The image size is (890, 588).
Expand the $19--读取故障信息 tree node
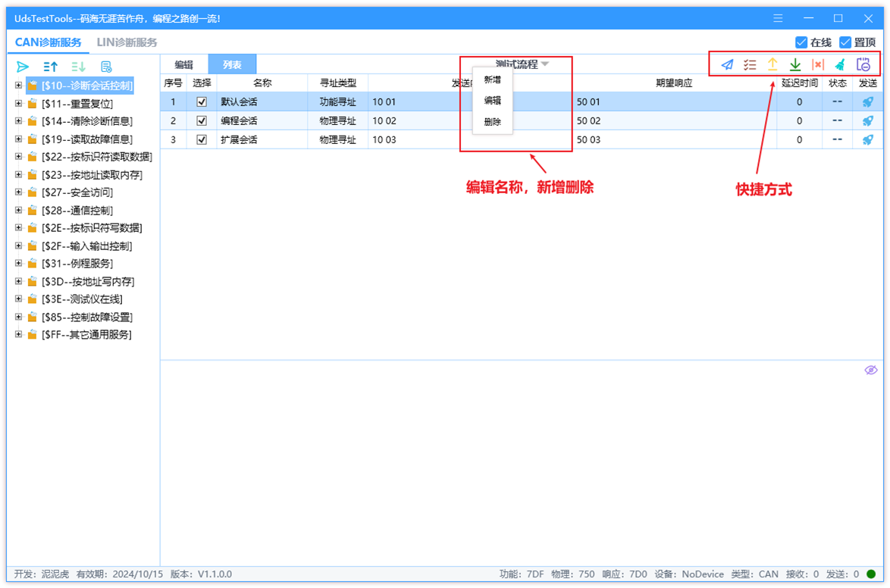click(x=18, y=139)
